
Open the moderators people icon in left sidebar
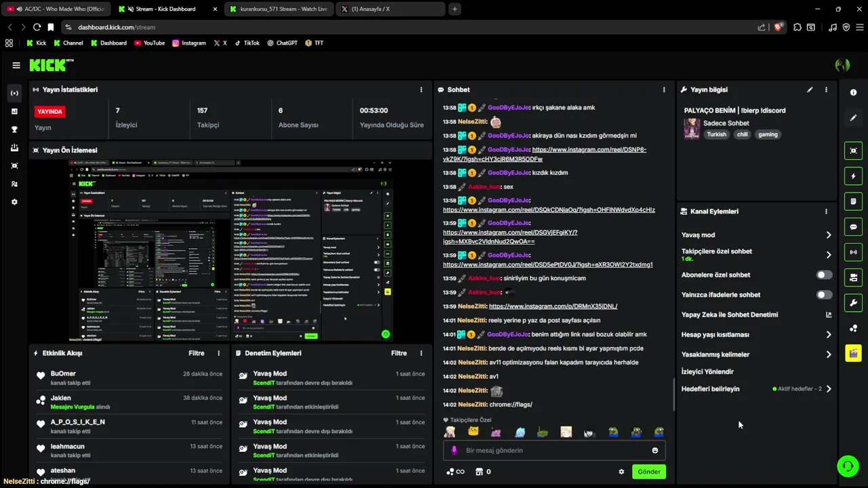[14, 184]
